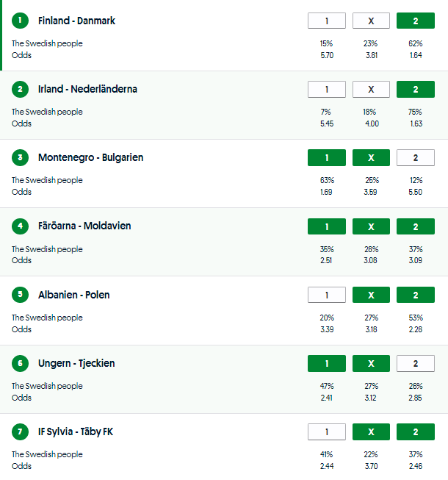This screenshot has width=448, height=480.
Task: Deselect 1 for Montenegro - Bulgarien
Action: coord(326,157)
